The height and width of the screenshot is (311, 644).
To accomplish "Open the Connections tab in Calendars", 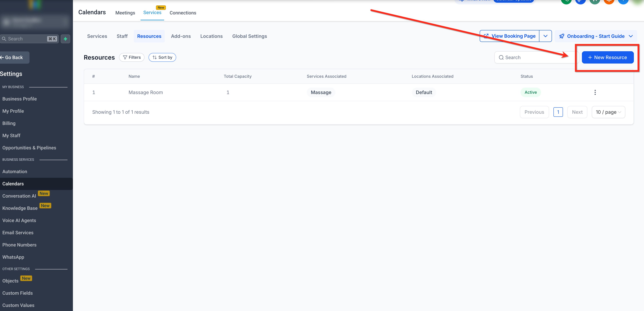I will (x=183, y=13).
